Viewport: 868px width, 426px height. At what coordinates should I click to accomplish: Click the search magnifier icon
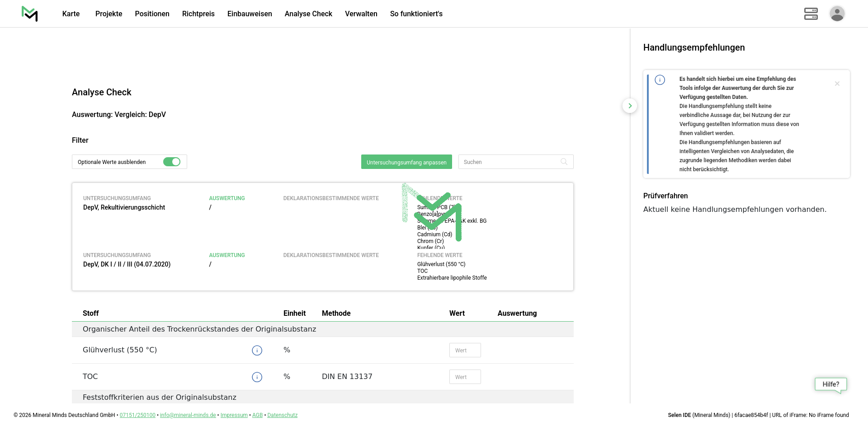(564, 162)
